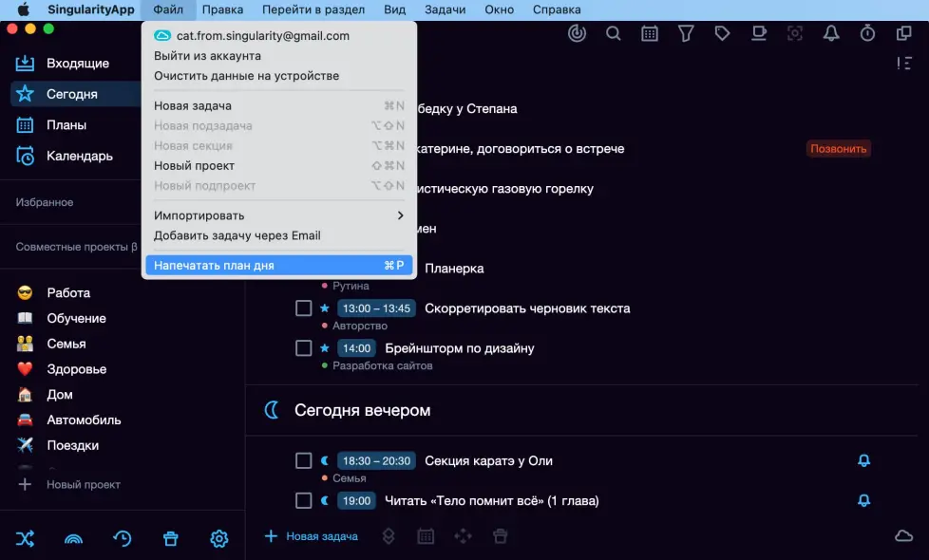Screen dimensions: 929x560
Task: Expand the 'Импортировать' submenu
Action: (x=278, y=215)
